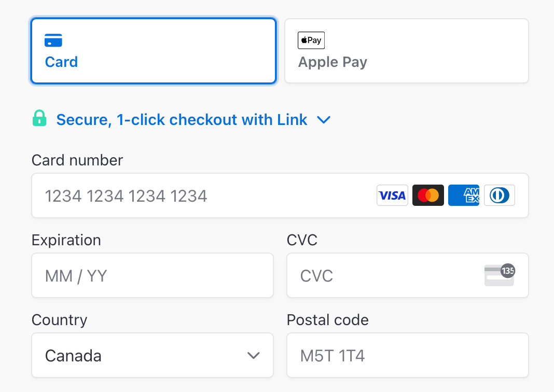
Task: Click the green lock icon
Action: pyautogui.click(x=40, y=119)
